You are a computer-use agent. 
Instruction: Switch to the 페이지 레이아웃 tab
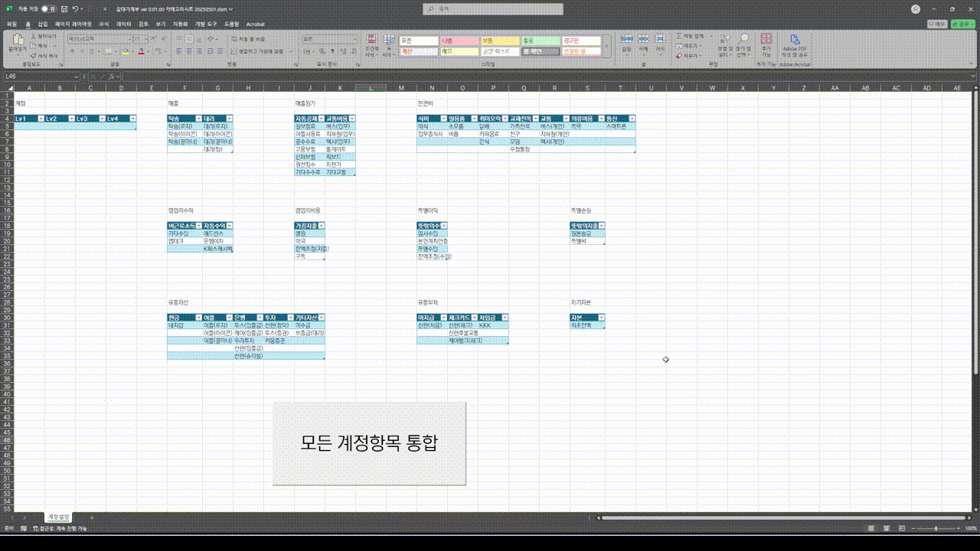[74, 24]
